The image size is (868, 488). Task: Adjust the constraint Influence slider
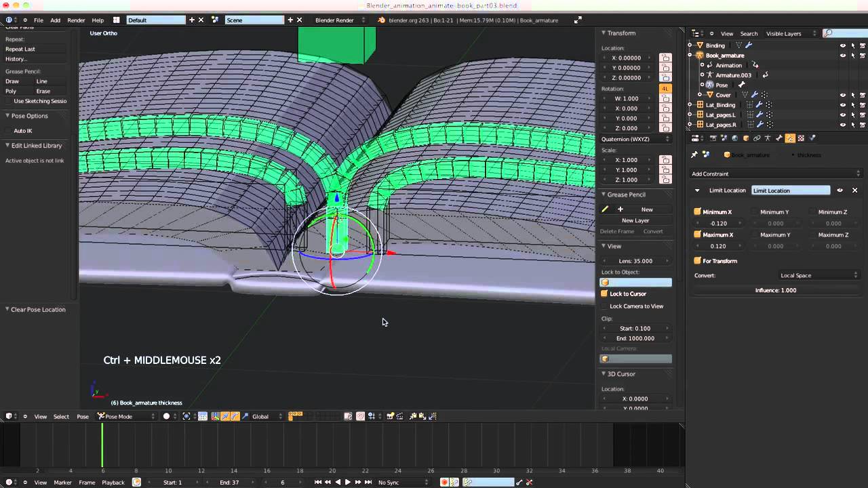point(776,290)
